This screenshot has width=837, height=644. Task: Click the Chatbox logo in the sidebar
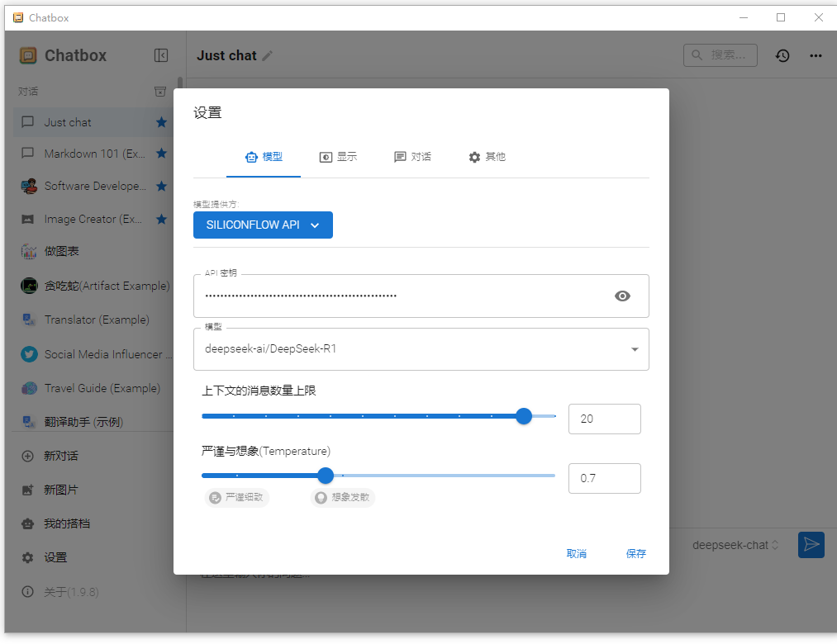coord(28,55)
